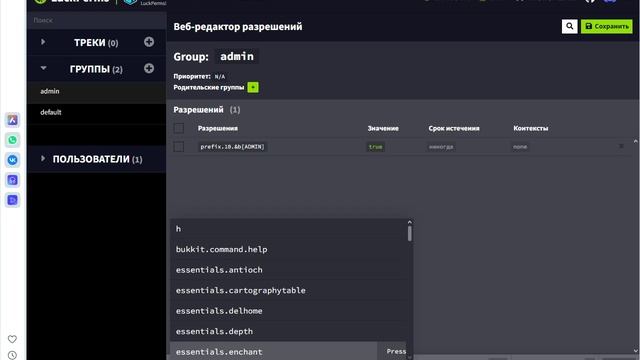Edit the никогда expiry cell
Viewport: 640px width, 360px height.
point(441,147)
